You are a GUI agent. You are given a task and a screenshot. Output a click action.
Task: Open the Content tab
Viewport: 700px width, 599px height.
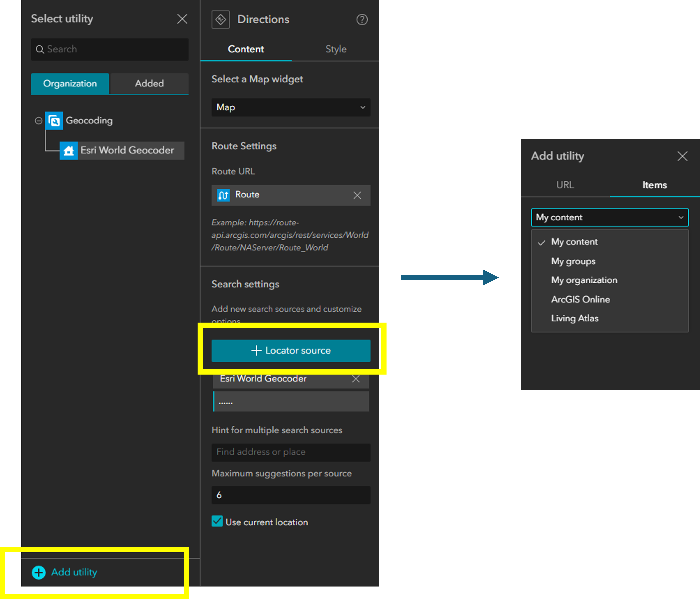(x=246, y=49)
